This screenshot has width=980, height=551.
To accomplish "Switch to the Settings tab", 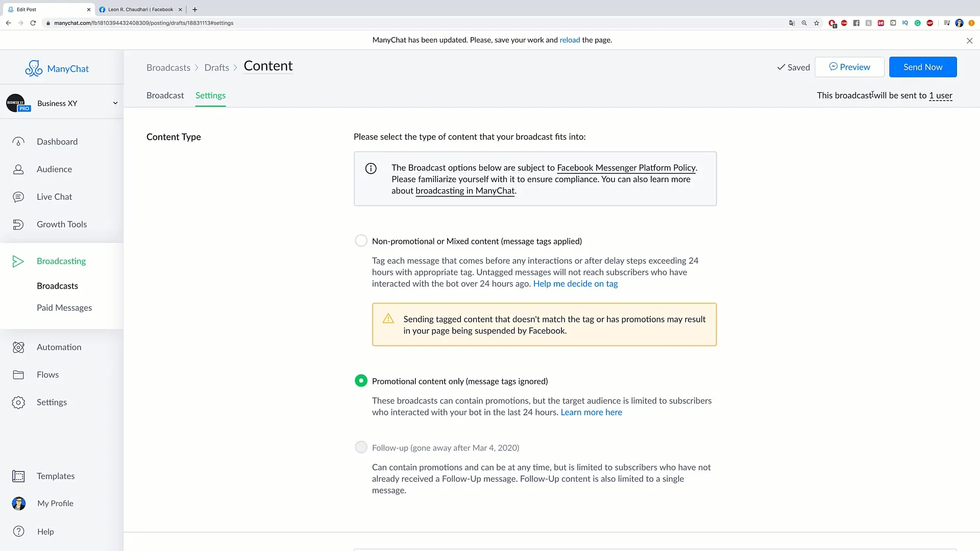I will (210, 95).
